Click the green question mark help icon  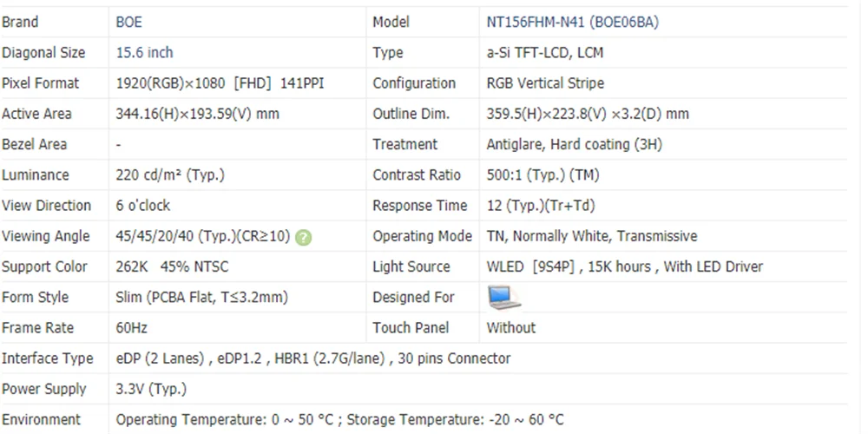[x=303, y=237]
